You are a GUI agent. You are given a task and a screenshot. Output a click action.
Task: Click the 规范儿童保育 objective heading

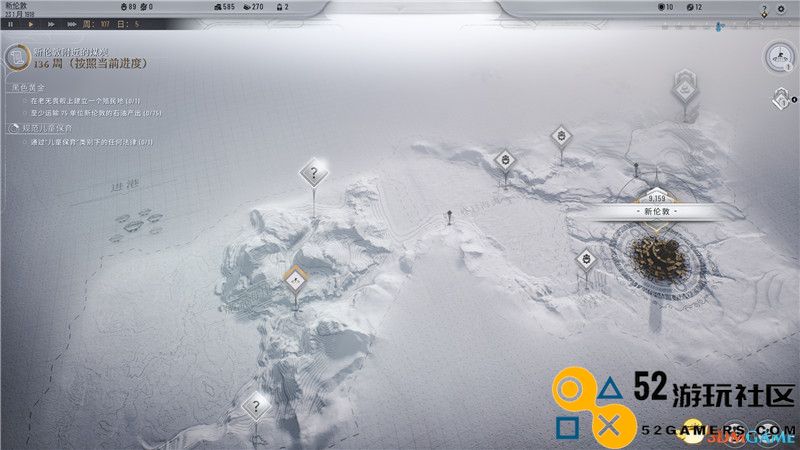47,128
